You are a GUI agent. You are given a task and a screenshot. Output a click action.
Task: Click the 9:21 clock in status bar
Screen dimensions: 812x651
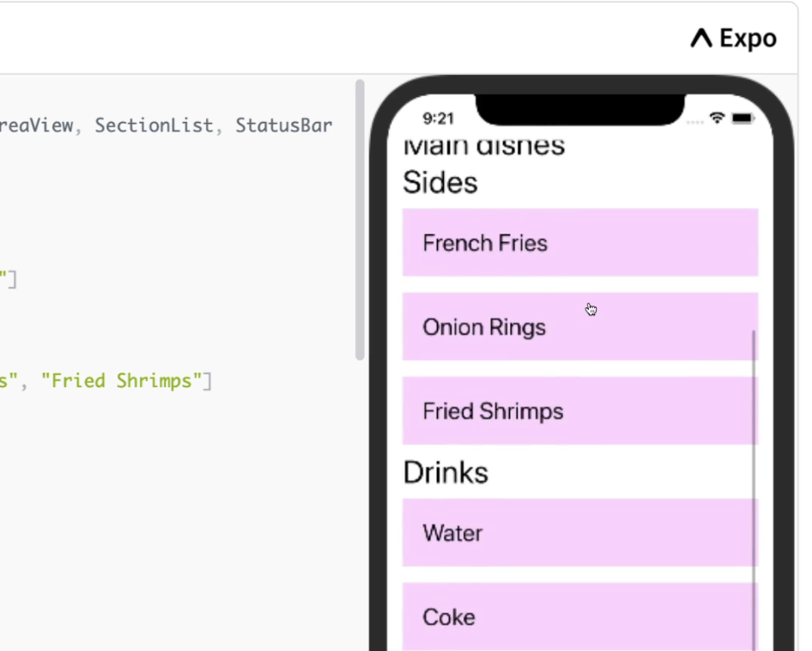[x=438, y=119]
